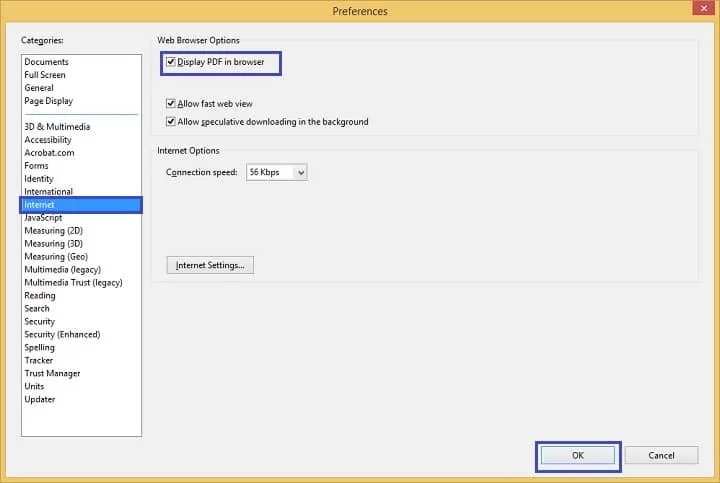Select the Updater category
The image size is (720, 483).
(x=40, y=400)
